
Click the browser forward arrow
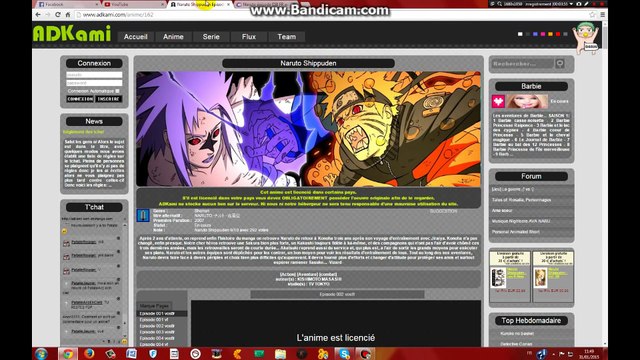pyautogui.click(x=48, y=15)
